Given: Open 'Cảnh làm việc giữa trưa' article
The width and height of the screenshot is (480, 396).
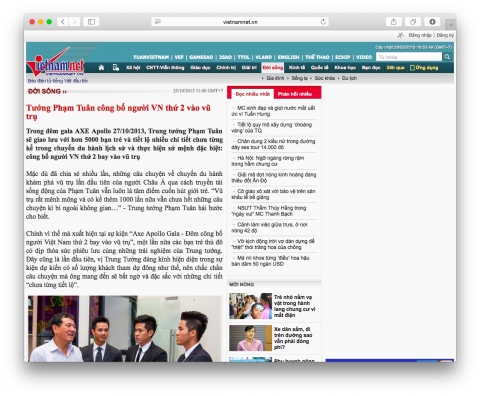Looking at the screenshot, I should pos(270,228).
